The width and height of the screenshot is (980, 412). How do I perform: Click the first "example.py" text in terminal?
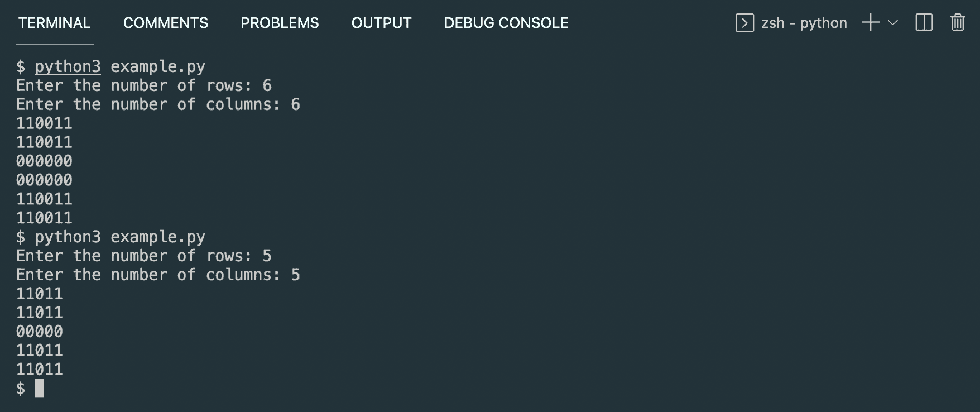[x=158, y=66]
